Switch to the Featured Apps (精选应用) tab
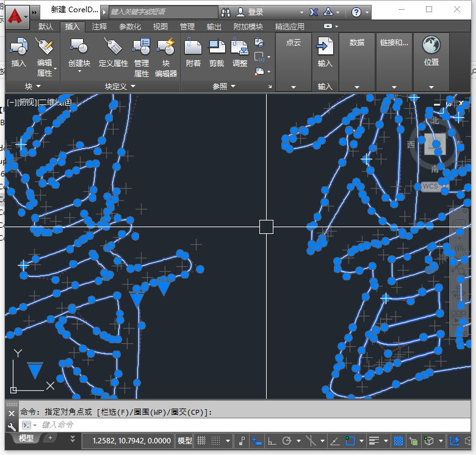476x455 pixels. pyautogui.click(x=289, y=27)
